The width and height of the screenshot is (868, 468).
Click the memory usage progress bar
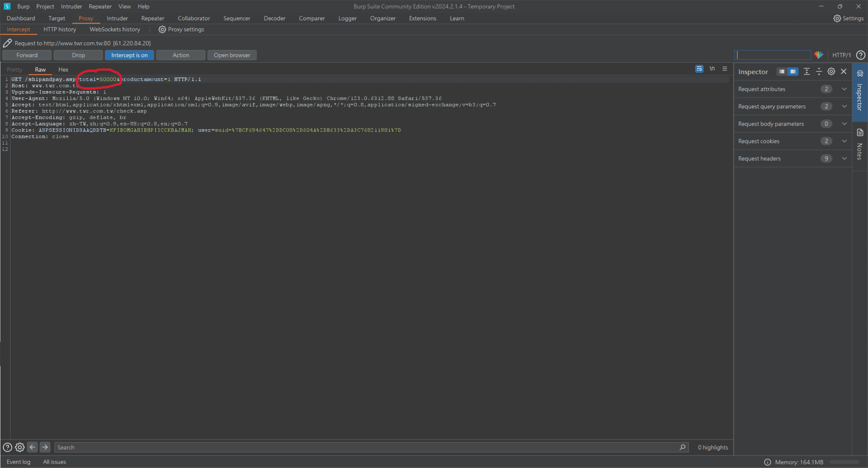coord(844,462)
